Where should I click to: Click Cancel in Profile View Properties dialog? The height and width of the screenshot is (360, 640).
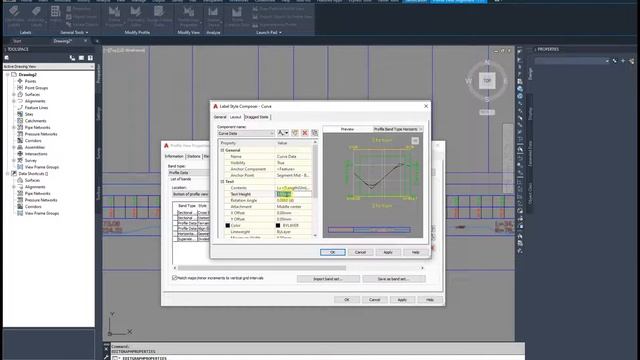coord(374,300)
